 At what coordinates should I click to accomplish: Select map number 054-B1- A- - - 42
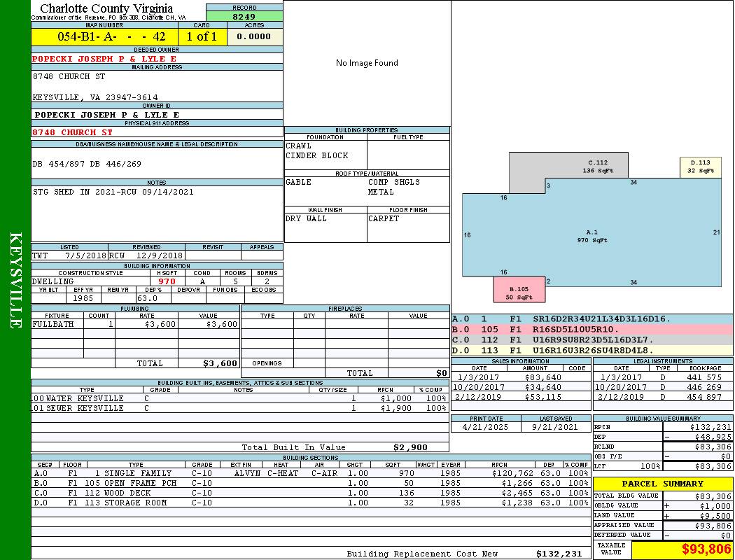click(111, 36)
